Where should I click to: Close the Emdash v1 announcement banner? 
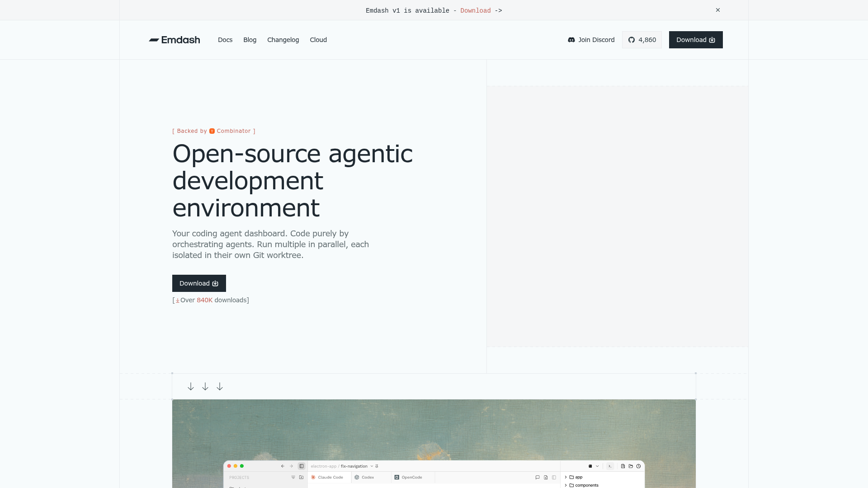click(717, 10)
